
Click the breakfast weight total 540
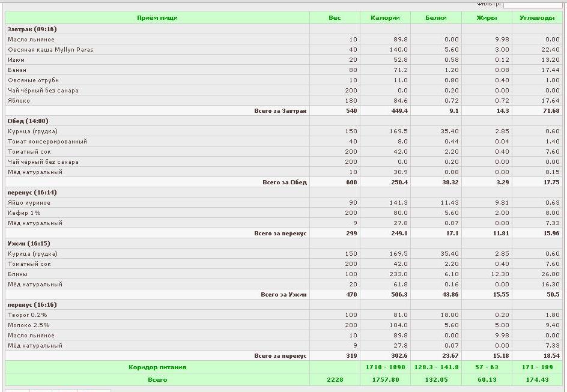tap(351, 111)
